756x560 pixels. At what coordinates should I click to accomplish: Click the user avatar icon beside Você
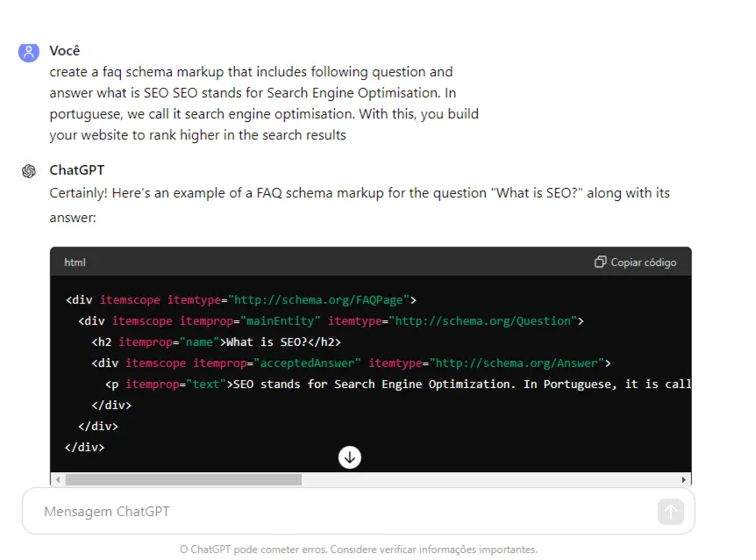[28, 52]
